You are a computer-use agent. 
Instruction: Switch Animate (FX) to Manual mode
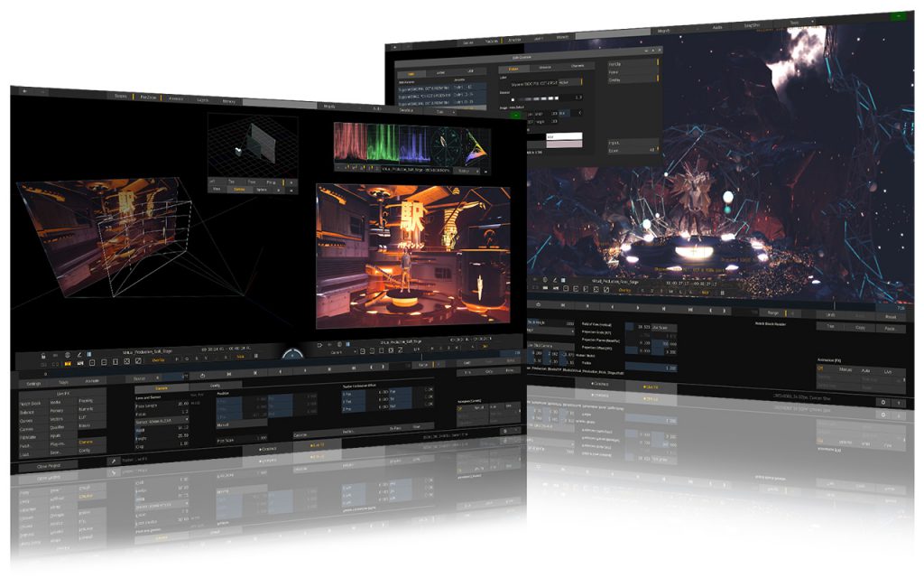pyautogui.click(x=845, y=370)
